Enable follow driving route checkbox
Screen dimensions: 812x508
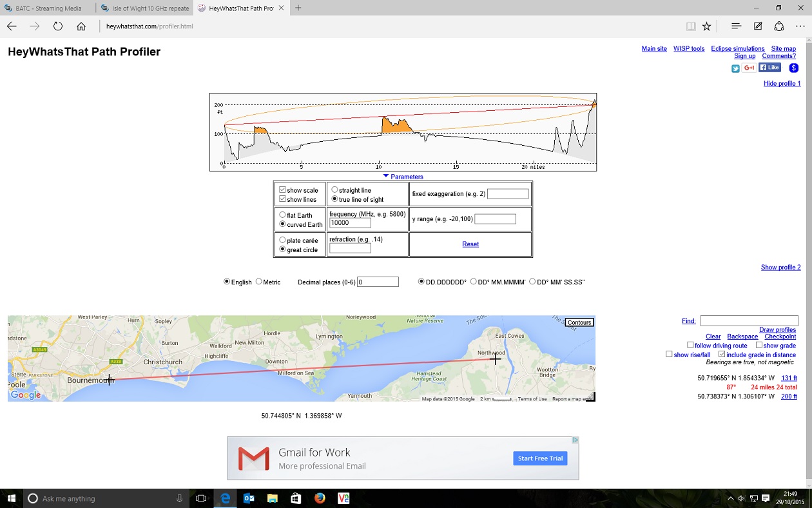pos(690,346)
